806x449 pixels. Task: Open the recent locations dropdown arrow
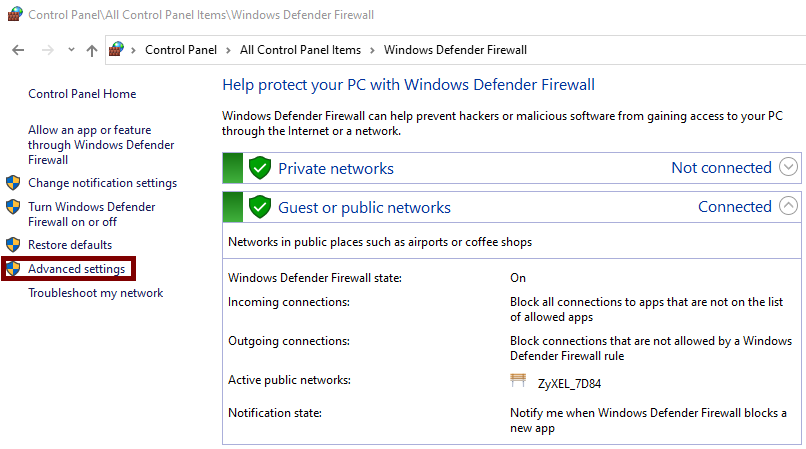tap(71, 50)
